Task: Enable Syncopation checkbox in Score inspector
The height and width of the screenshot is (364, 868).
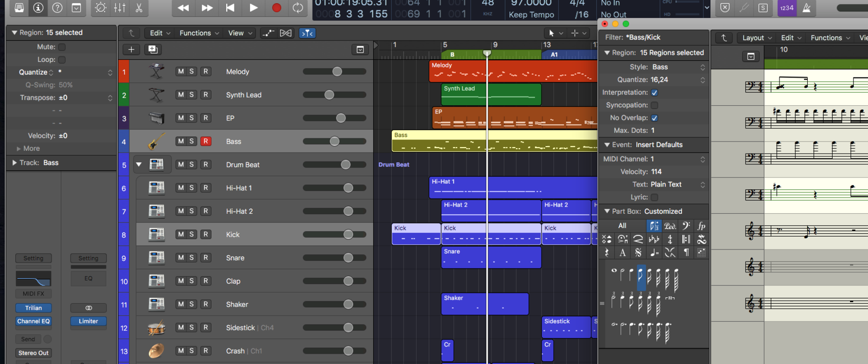Action: [x=655, y=105]
